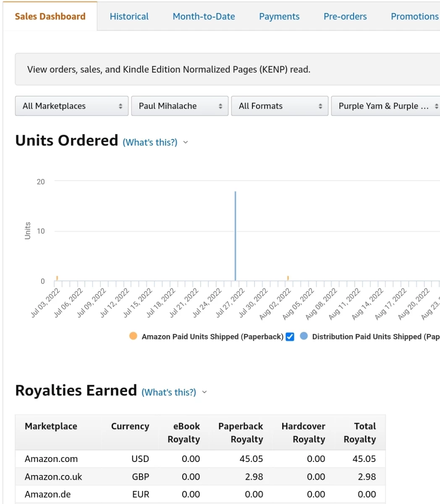The width and height of the screenshot is (440, 504).
Task: Open the Pre-orders tab
Action: [x=345, y=16]
